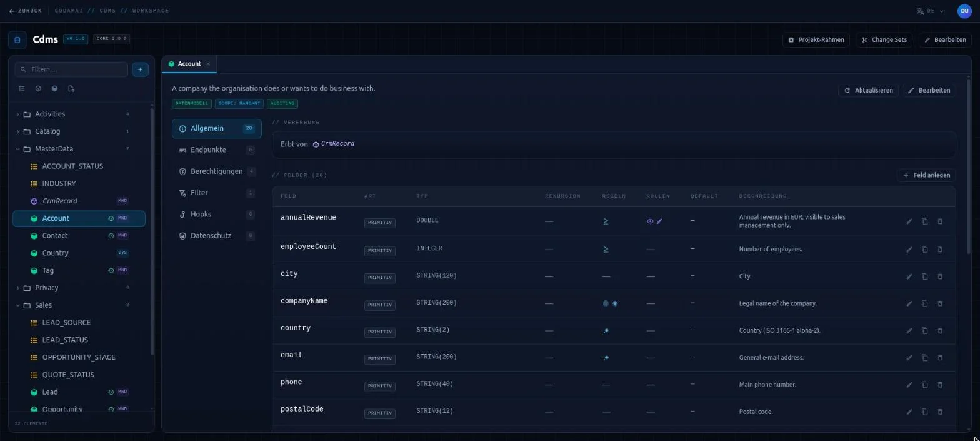Edit the employeeCount field via its pencil icon
Image resolution: width=980 pixels, height=441 pixels.
[909, 250]
